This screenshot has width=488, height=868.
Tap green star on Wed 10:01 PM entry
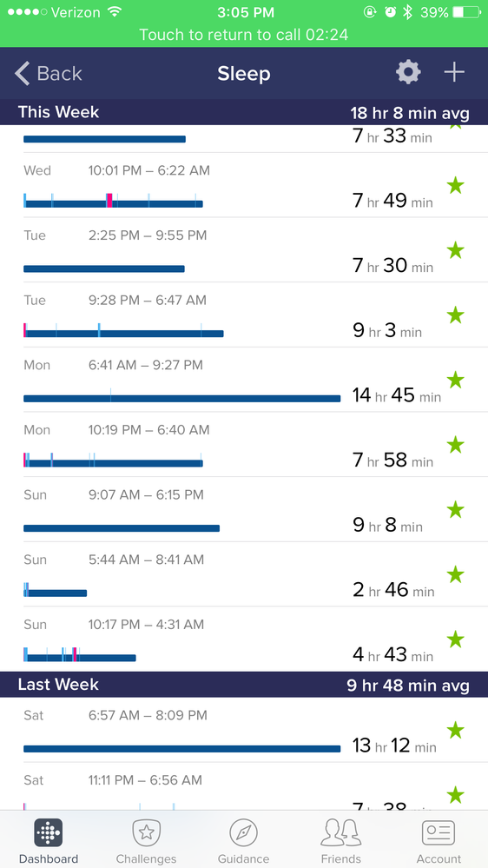[x=455, y=186]
